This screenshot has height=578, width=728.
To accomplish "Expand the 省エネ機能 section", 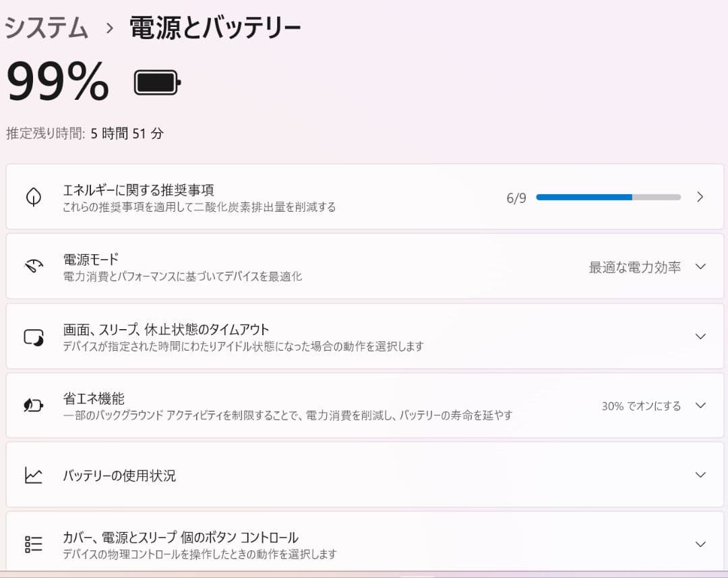I will click(x=700, y=405).
